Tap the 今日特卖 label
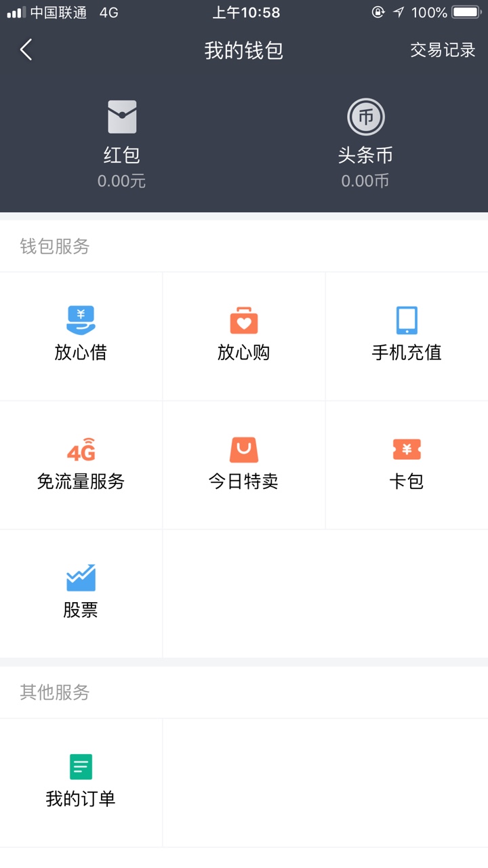Viewport: 488px width, 868px height. pyautogui.click(x=244, y=481)
